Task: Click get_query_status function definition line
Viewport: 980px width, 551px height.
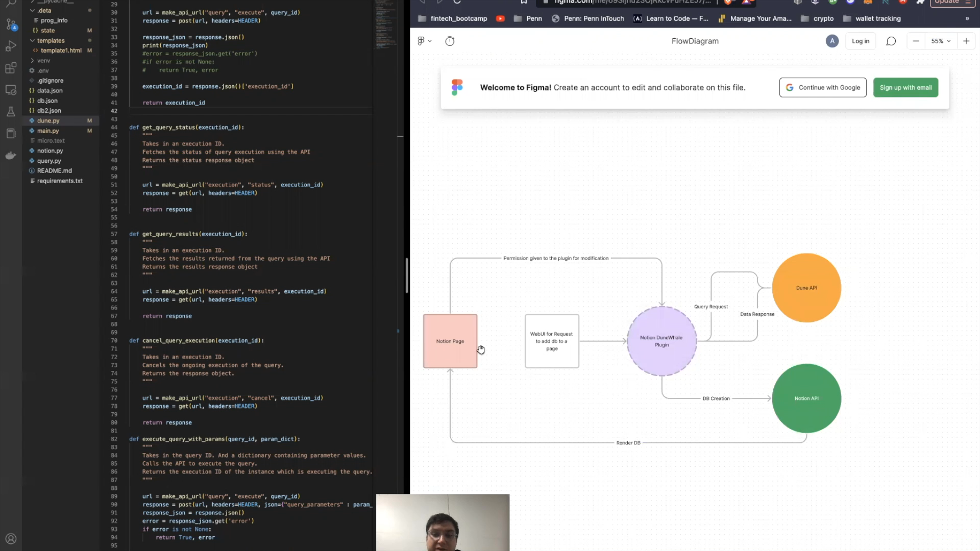Action: point(186,128)
